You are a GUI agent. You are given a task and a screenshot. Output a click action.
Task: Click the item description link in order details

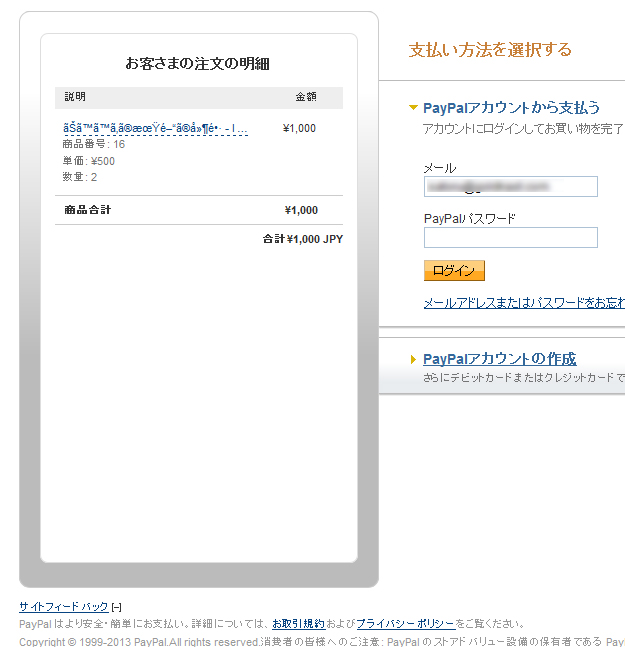coord(155,129)
